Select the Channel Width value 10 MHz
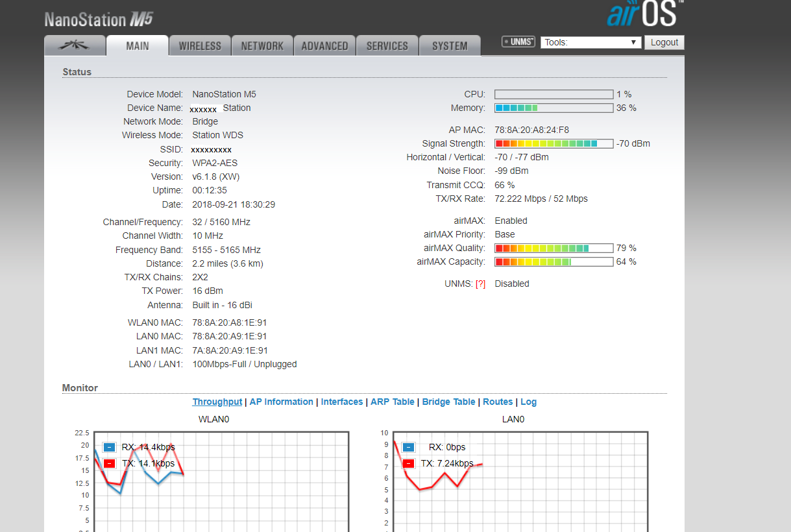The image size is (791, 532). click(208, 236)
